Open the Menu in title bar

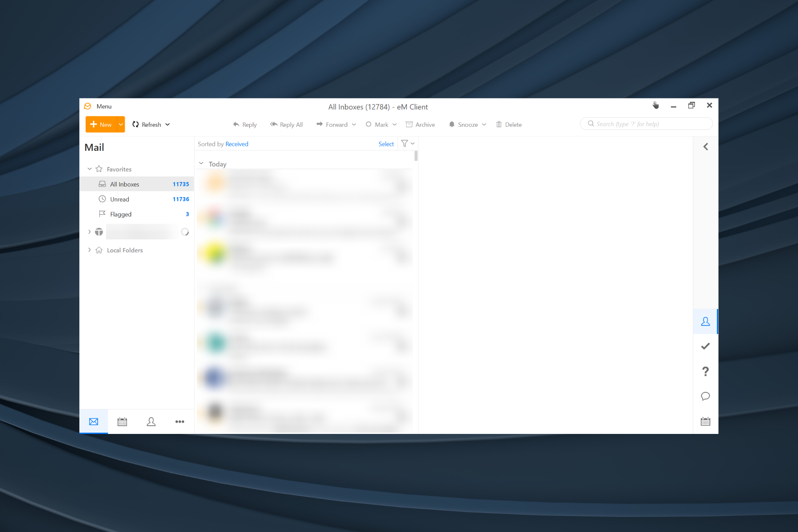[x=104, y=106]
